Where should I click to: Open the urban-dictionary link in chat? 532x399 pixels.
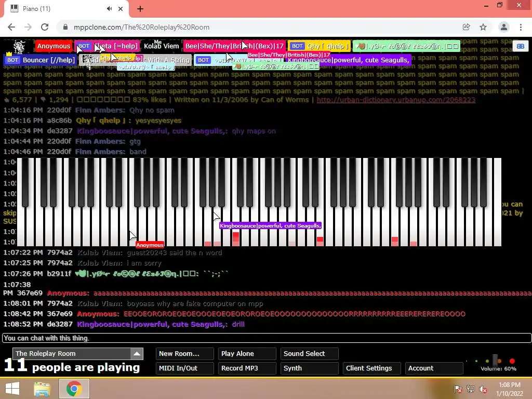[396, 100]
